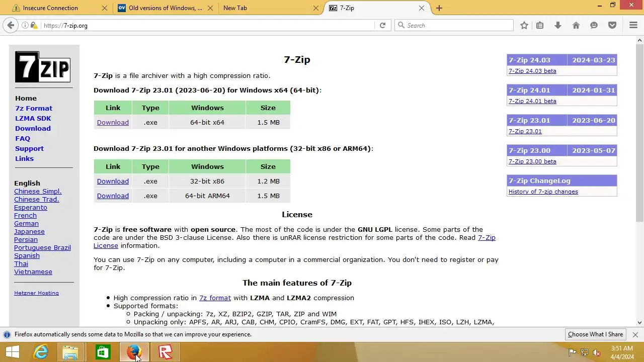Open the 7z format features link
644x362 pixels.
pyautogui.click(x=215, y=298)
